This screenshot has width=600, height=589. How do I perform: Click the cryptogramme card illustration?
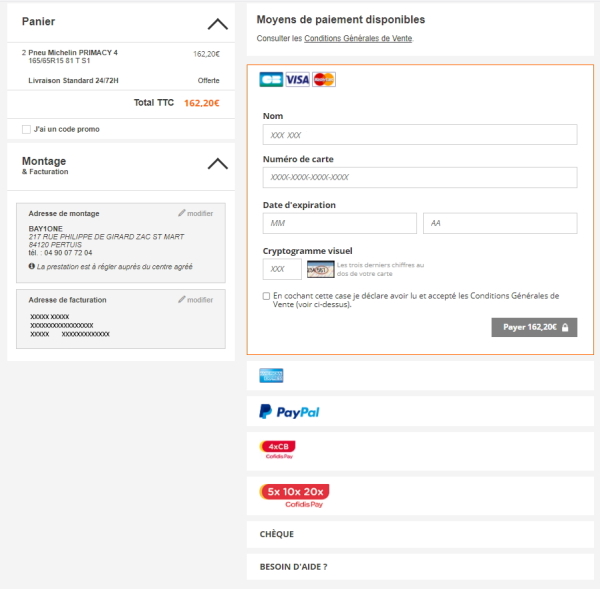321,269
